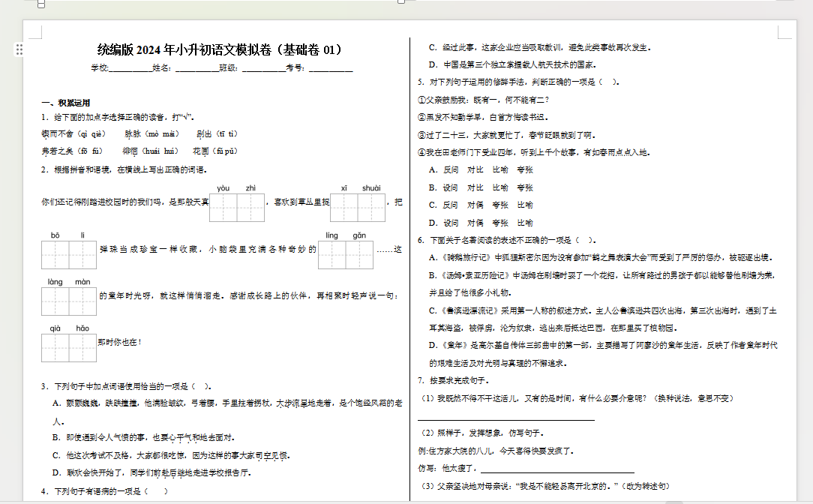Click the answer parentheses of question 5
813x504 pixels.
[608, 82]
